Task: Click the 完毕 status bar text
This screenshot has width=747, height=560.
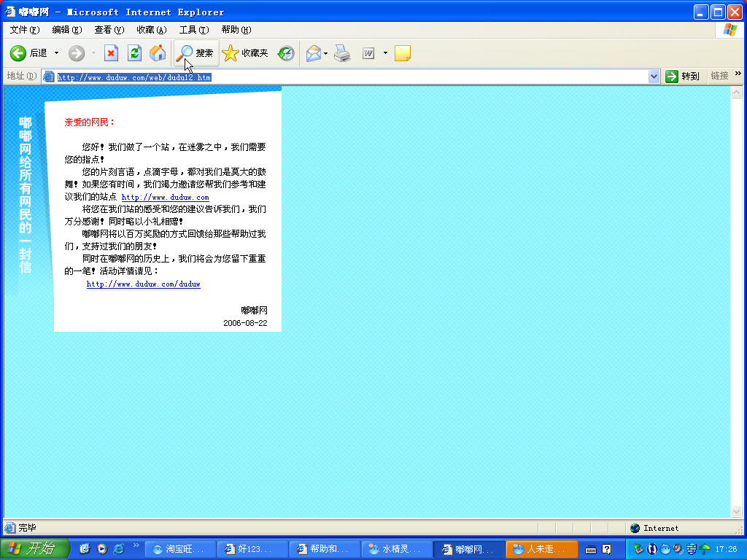Action: pos(27,528)
